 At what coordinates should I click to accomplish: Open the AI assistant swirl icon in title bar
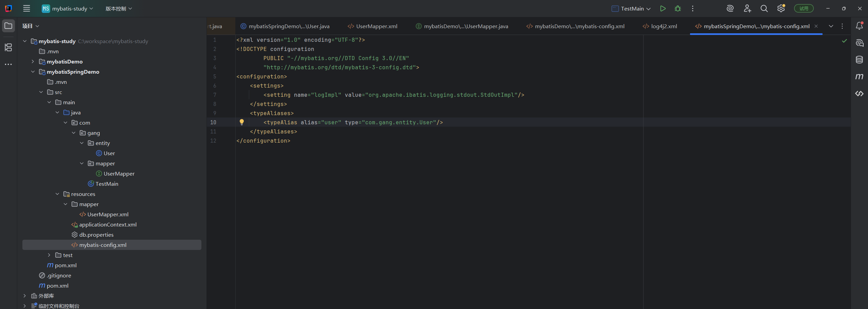(730, 8)
